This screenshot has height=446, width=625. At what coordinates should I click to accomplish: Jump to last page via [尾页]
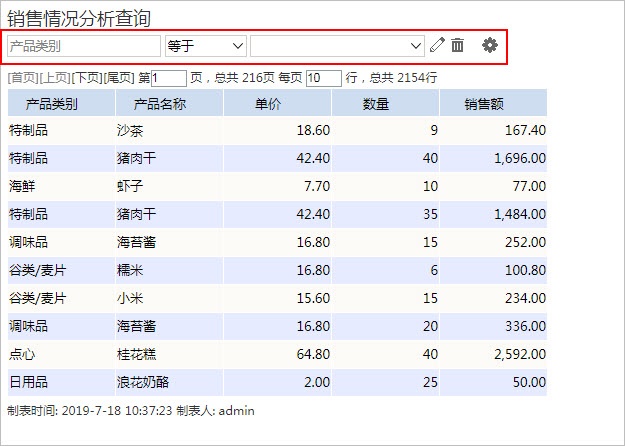point(119,78)
